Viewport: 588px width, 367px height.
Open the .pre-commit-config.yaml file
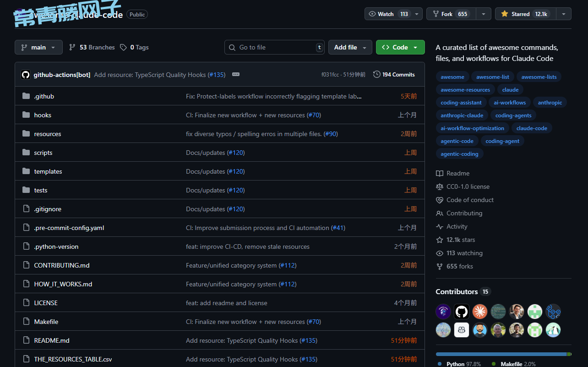pos(69,228)
